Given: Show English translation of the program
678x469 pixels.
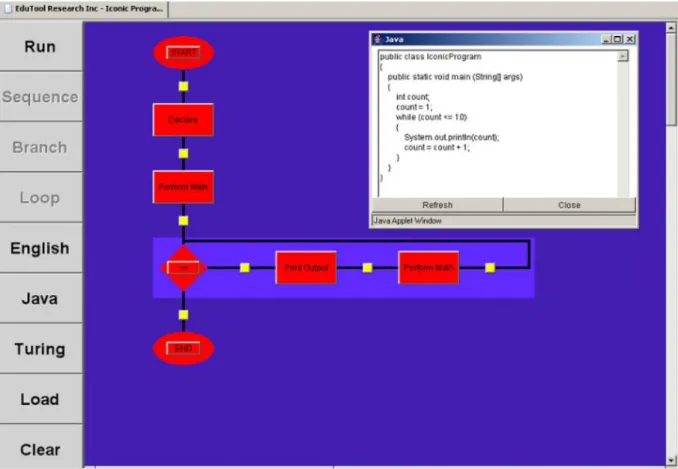Looking at the screenshot, I should [40, 248].
